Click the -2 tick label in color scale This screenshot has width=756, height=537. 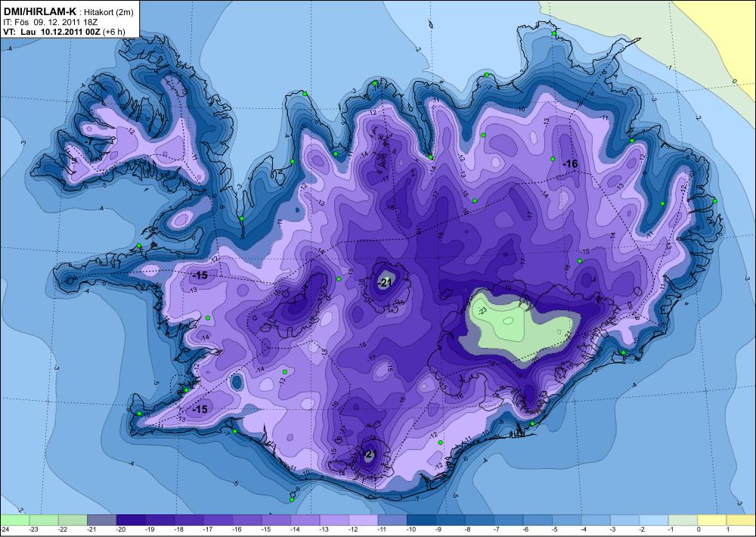[x=643, y=529]
